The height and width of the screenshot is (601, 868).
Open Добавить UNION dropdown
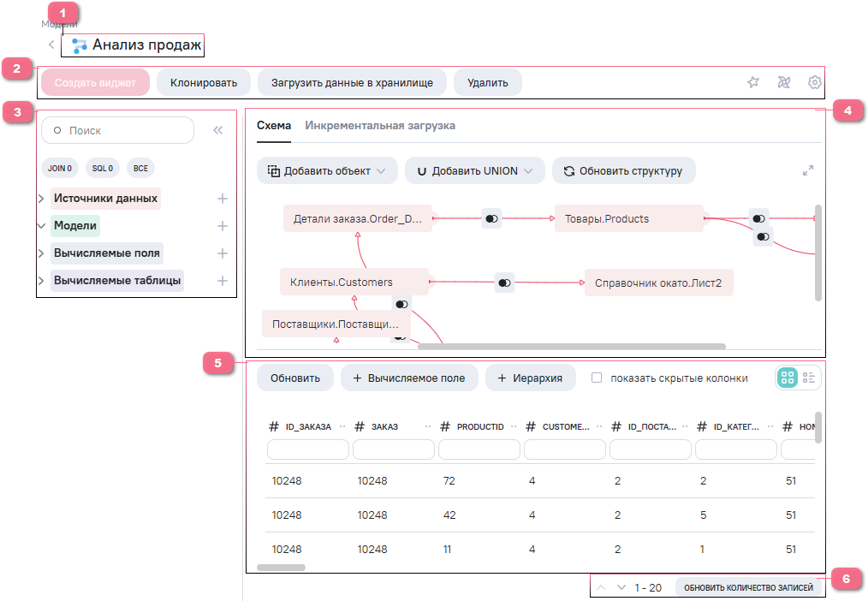pos(475,171)
